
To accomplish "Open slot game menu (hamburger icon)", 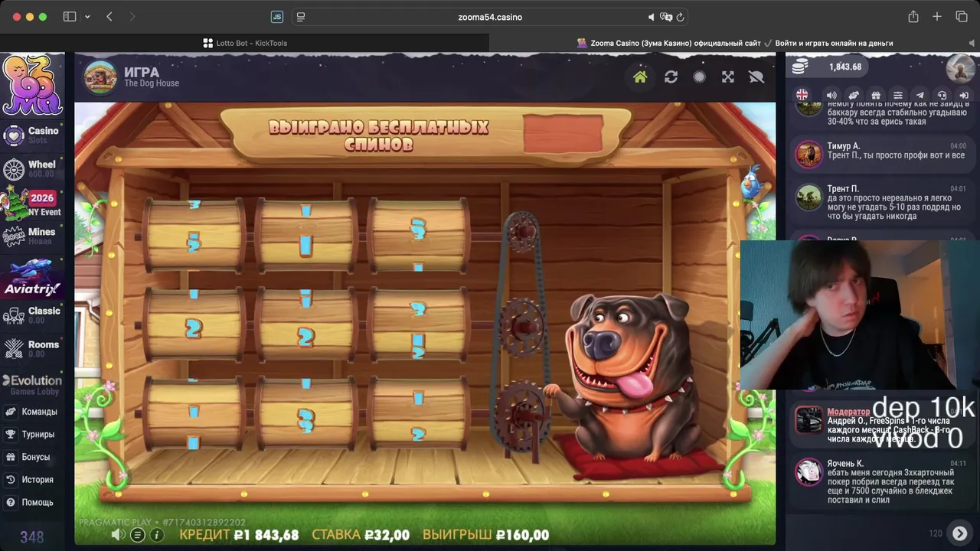I will (138, 535).
